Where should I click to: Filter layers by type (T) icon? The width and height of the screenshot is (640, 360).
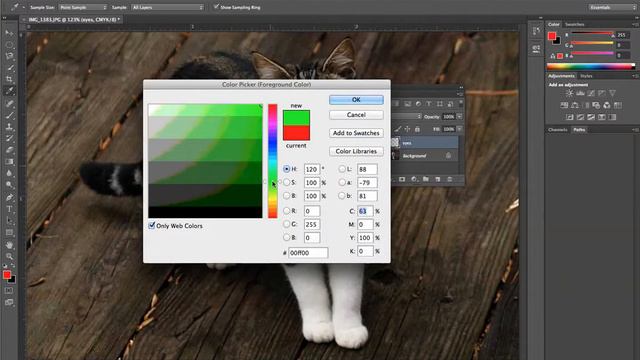[429, 104]
